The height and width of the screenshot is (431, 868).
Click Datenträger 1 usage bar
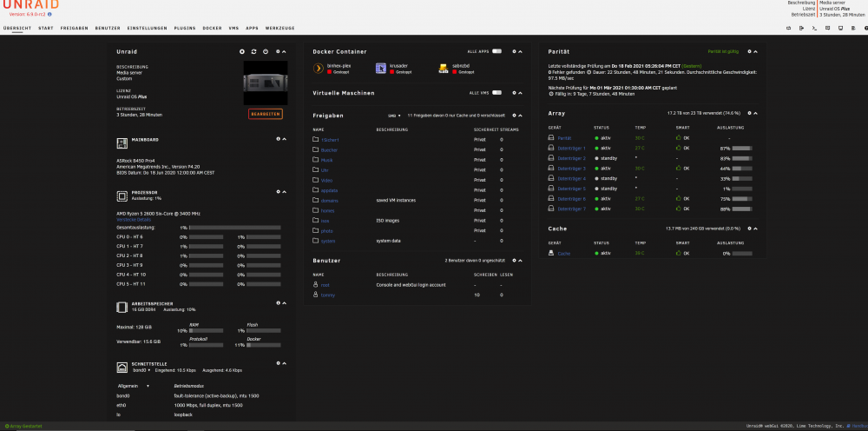[x=742, y=149]
